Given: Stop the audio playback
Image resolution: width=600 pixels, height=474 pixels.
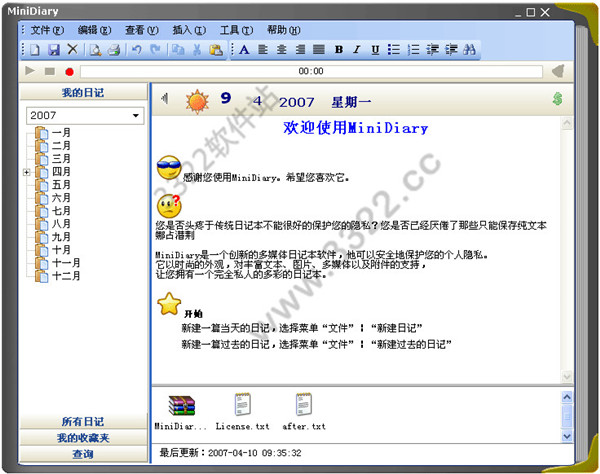Looking at the screenshot, I should point(50,71).
